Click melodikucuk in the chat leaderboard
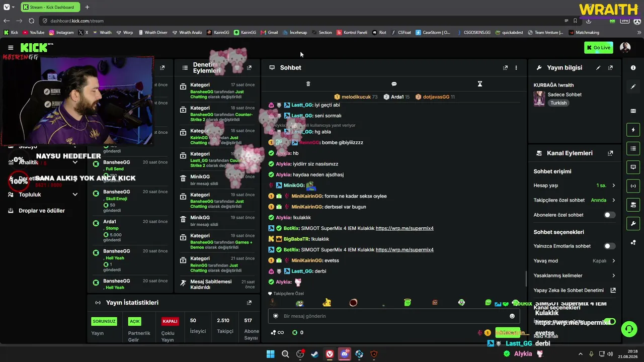 click(356, 97)
